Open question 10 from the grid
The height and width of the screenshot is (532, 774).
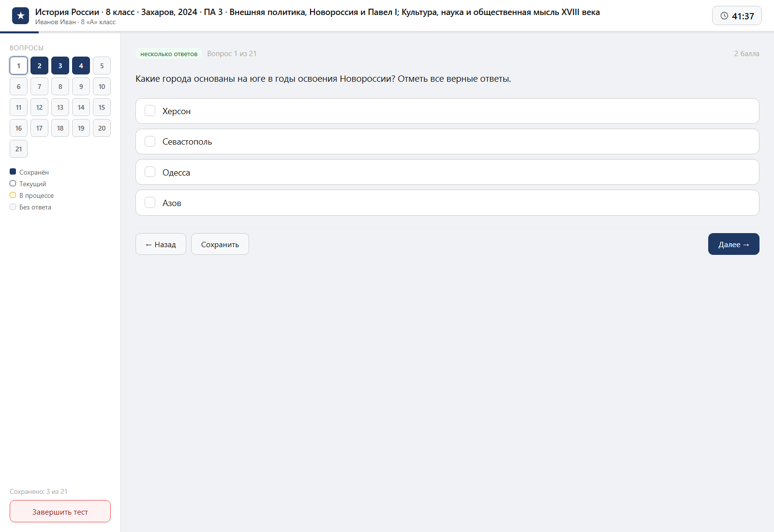pyautogui.click(x=102, y=87)
